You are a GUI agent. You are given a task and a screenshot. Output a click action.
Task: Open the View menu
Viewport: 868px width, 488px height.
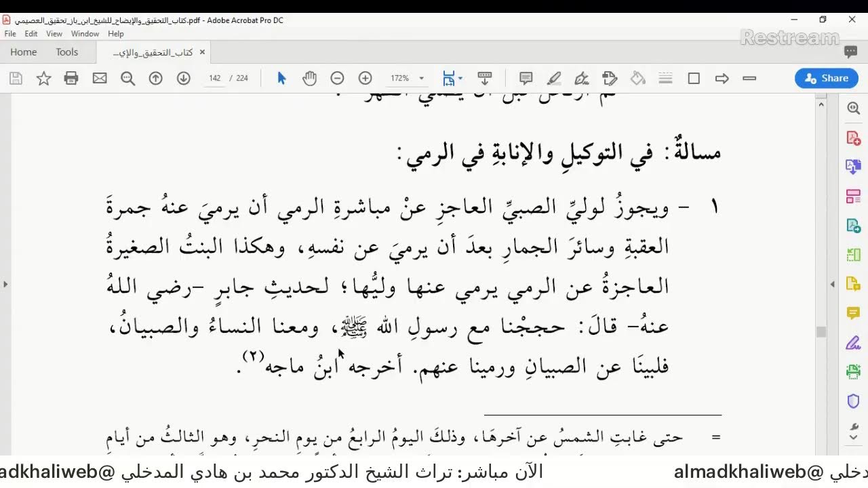coord(54,34)
